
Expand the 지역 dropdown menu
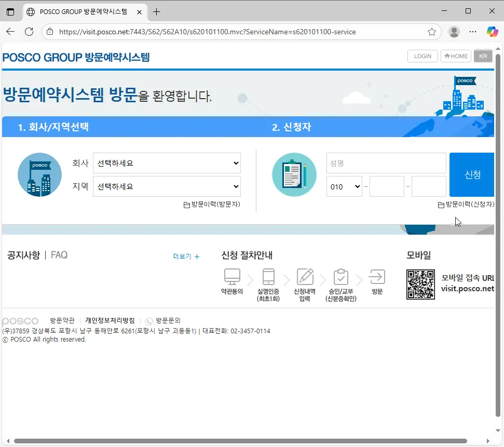[x=166, y=186]
